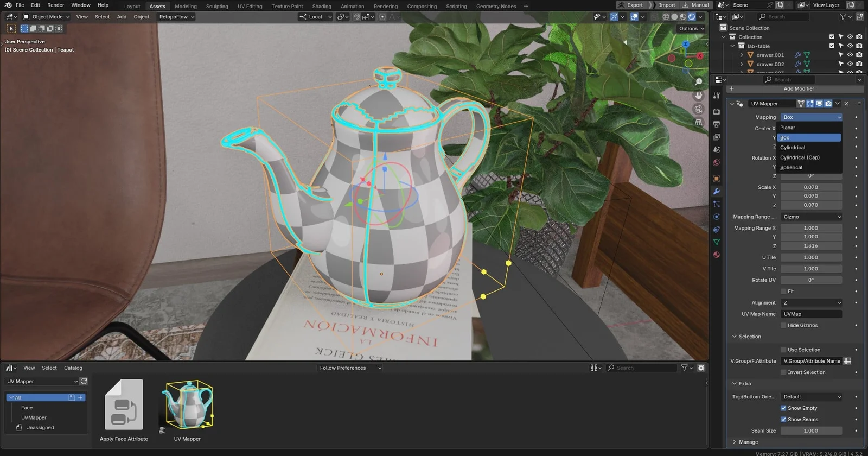Toggle show overlays button in viewport header
This screenshot has height=456, width=868.
634,17
